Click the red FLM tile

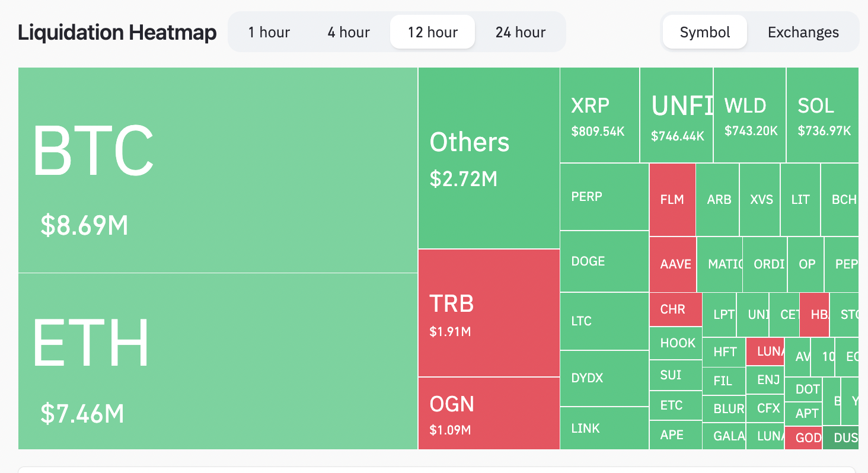coord(672,200)
